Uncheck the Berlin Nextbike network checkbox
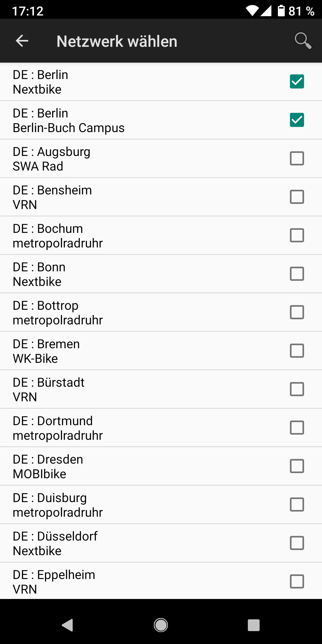The height and width of the screenshot is (644, 322). (297, 81)
